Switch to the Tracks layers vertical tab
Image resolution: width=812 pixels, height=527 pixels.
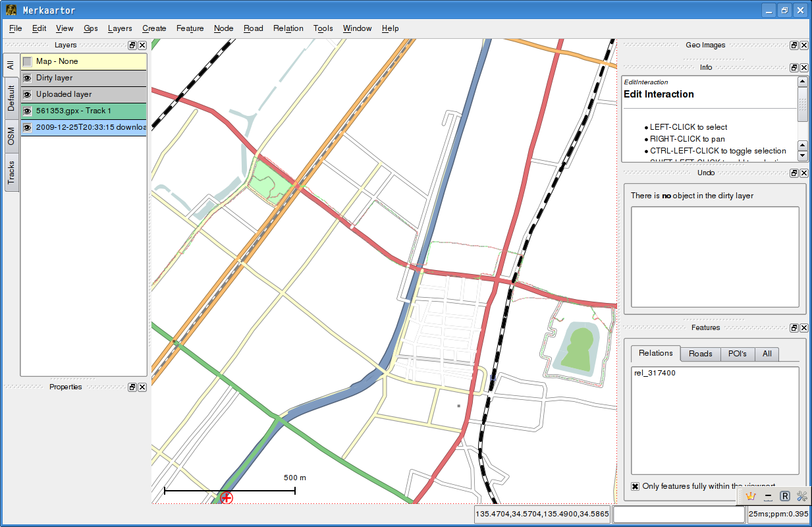[x=11, y=173]
